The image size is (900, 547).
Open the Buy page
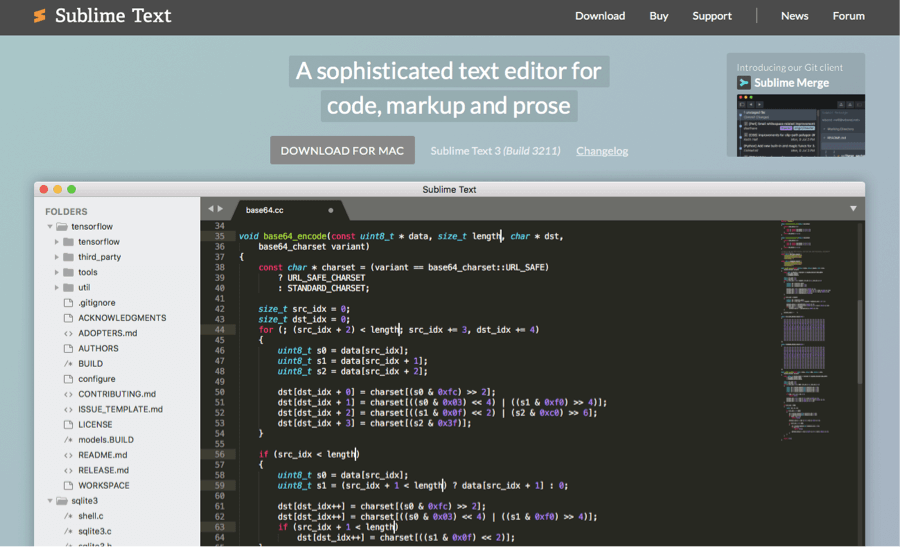[658, 16]
